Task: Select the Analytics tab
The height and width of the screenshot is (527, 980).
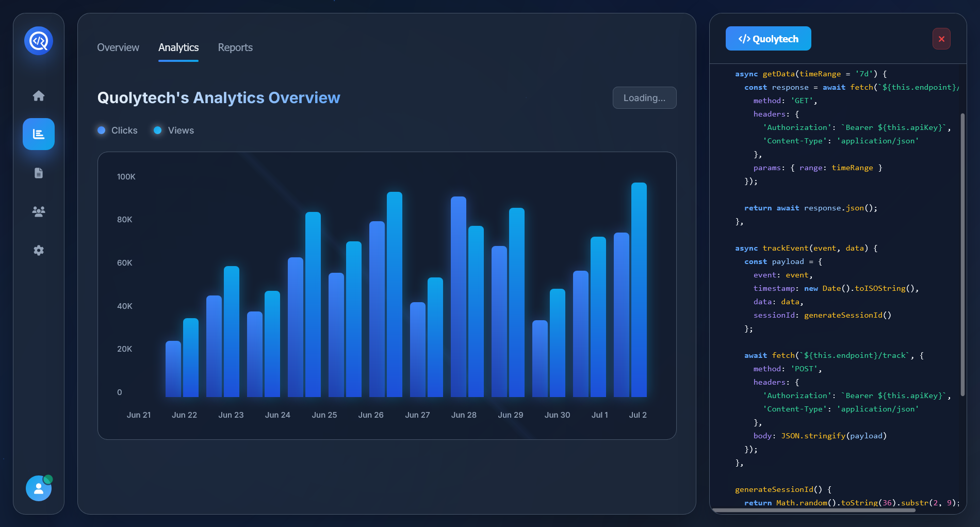Action: [178, 47]
